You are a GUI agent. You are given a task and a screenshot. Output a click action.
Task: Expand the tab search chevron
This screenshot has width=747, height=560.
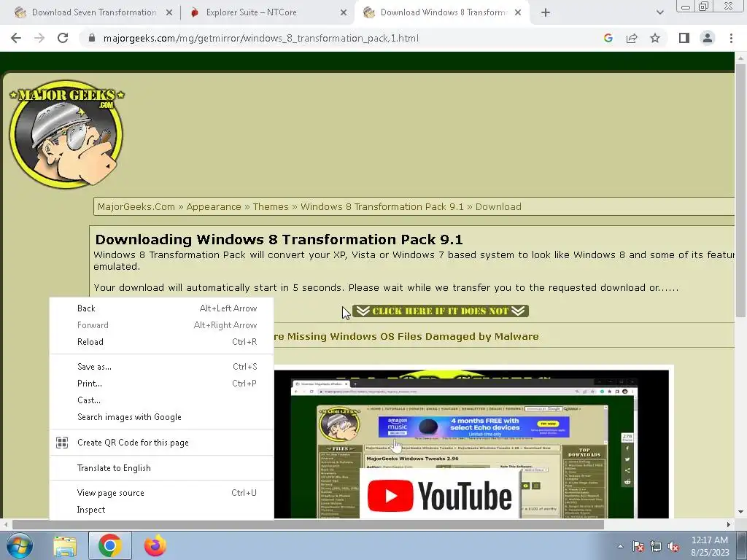click(x=659, y=13)
